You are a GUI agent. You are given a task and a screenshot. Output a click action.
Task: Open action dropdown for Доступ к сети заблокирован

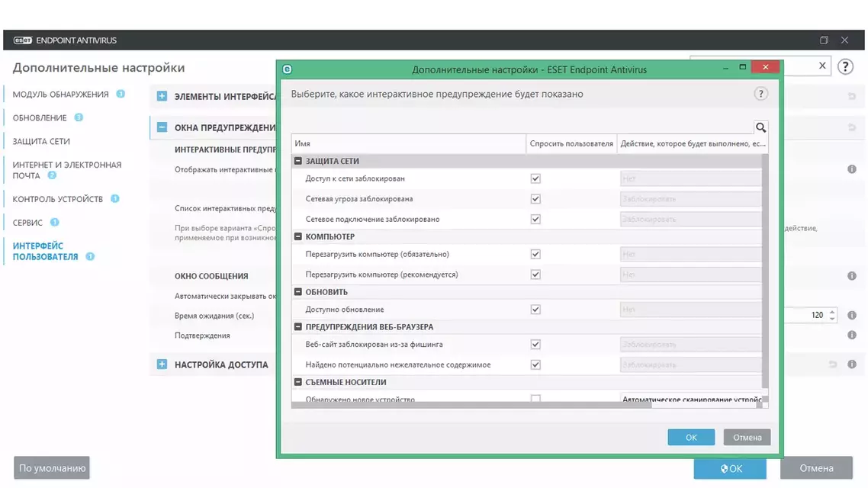pyautogui.click(x=690, y=178)
